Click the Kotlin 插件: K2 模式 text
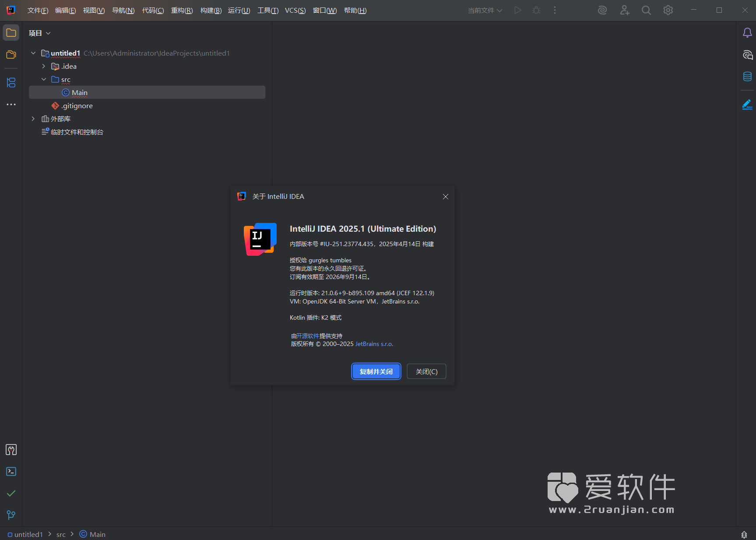 [x=315, y=318]
